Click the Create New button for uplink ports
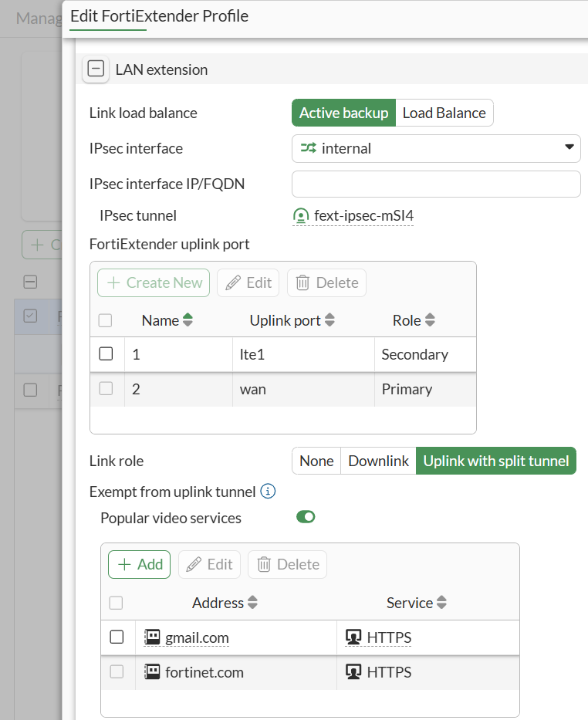 coord(153,283)
